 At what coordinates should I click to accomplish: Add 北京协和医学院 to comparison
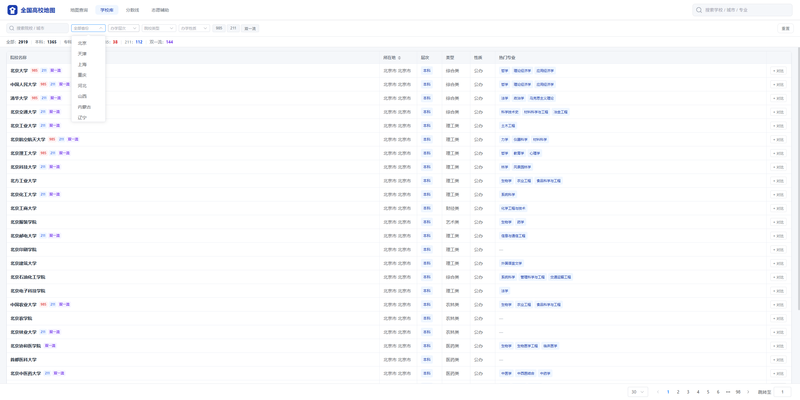(x=778, y=346)
